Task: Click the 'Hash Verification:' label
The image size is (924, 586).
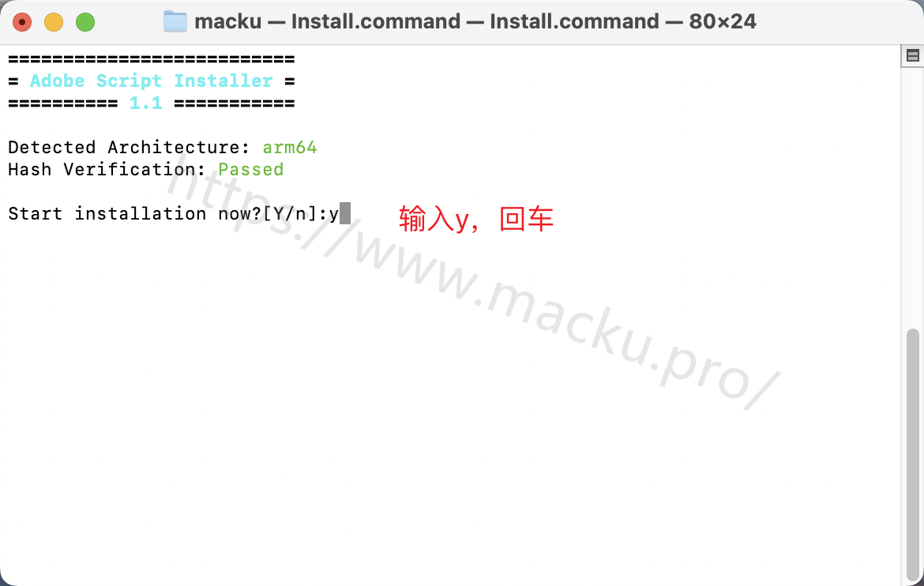Action: click(x=107, y=170)
